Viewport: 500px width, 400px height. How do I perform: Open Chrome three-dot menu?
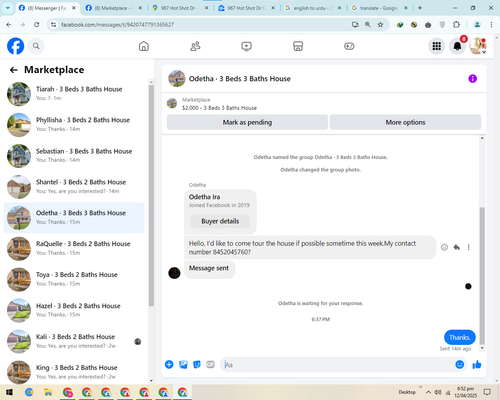[491, 24]
